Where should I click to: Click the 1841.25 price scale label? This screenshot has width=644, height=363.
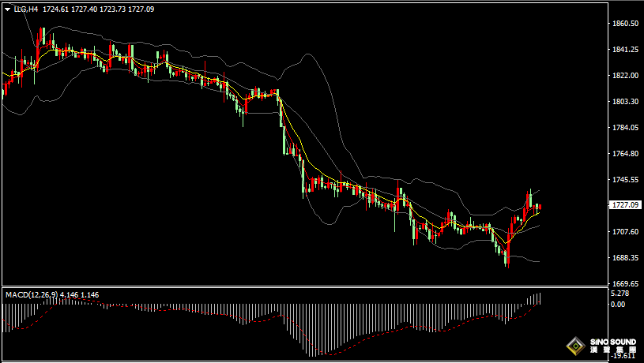(625, 49)
